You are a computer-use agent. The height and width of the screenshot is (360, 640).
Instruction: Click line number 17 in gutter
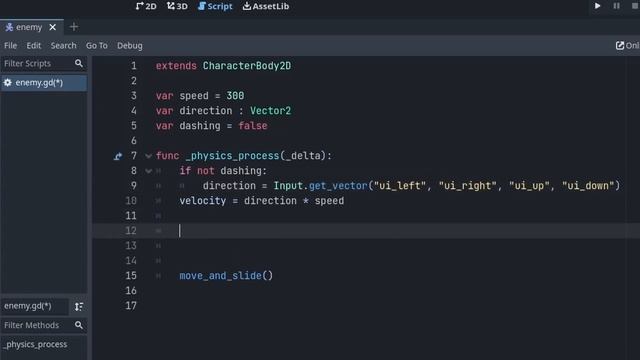coord(131,306)
